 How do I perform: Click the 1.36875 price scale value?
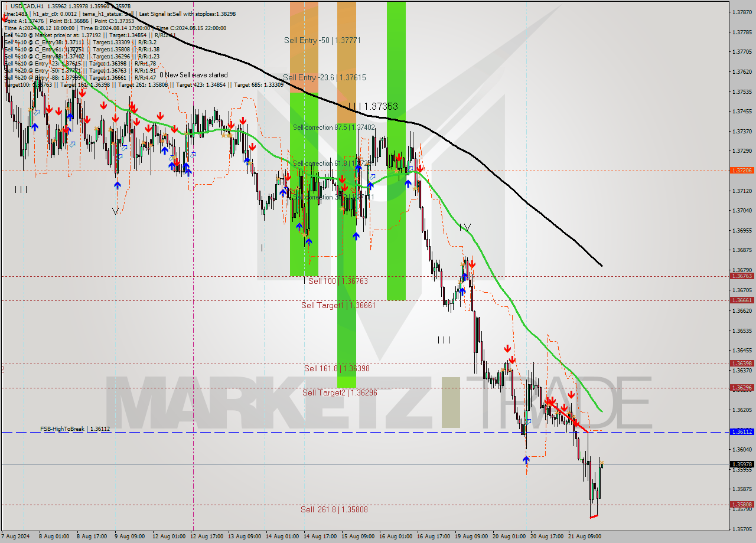pos(742,250)
